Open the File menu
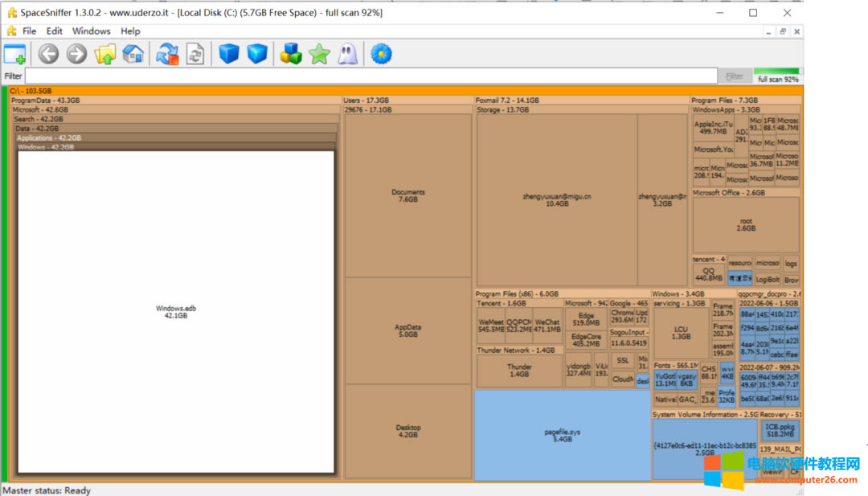Viewport: 868px width, 496px height. (29, 31)
